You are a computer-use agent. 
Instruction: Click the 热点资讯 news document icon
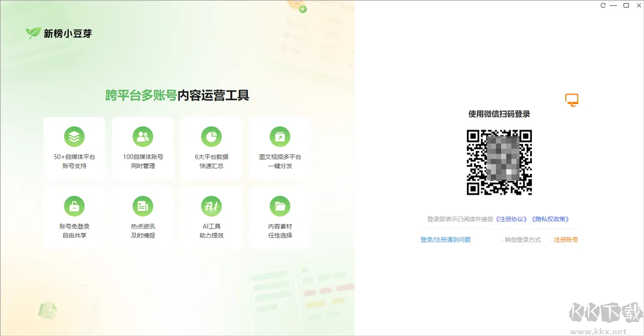pos(143,206)
